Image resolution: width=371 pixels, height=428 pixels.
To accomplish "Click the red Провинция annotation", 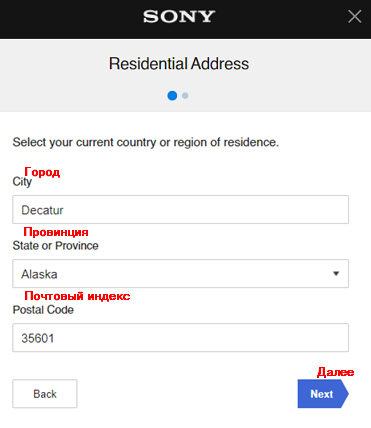I will [56, 232].
